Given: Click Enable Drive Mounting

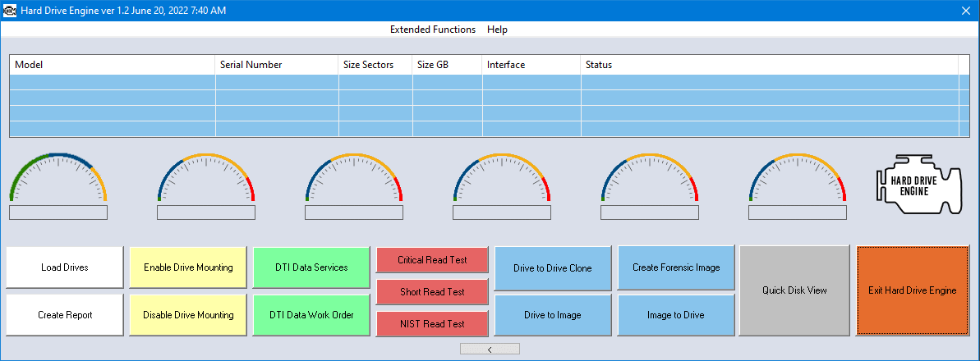Looking at the screenshot, I should pos(188,267).
